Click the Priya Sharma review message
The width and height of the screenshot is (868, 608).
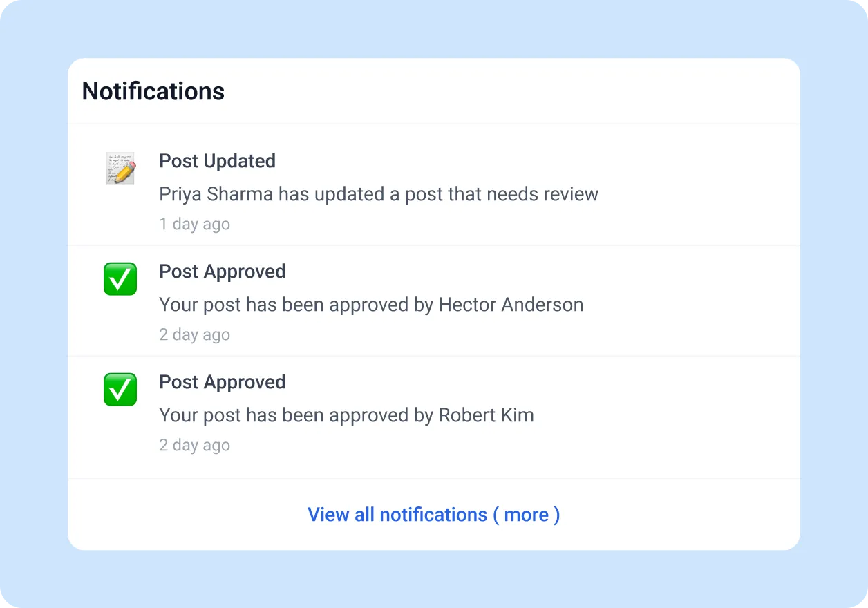379,194
